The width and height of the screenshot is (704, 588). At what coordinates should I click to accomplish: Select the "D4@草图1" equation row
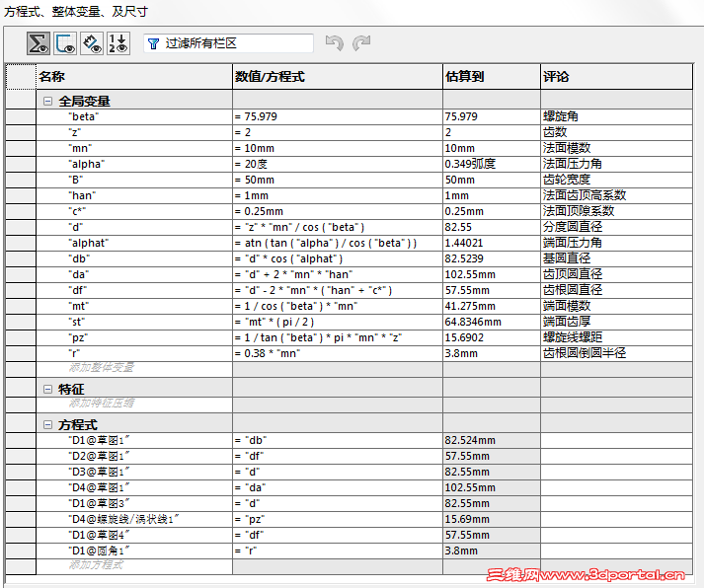pyautogui.click(x=134, y=487)
